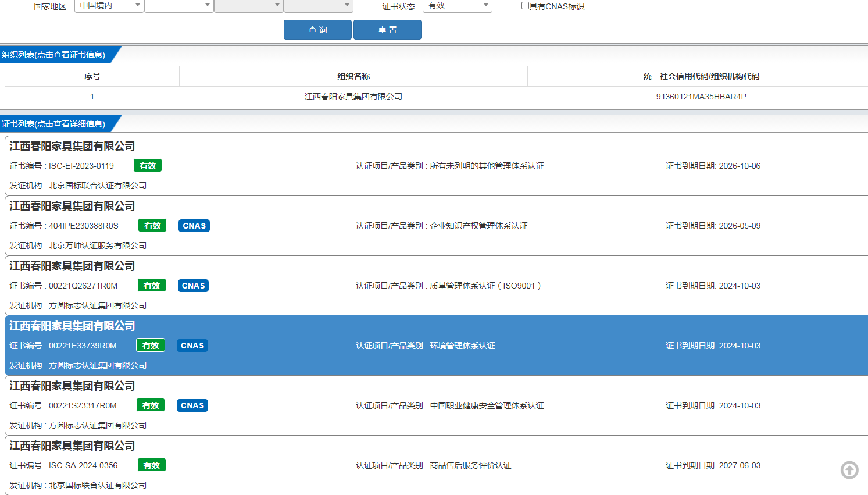Open the certificate card numbered 404IPE230388R0S
Image resolution: width=868 pixels, height=495 pixels.
coord(436,226)
